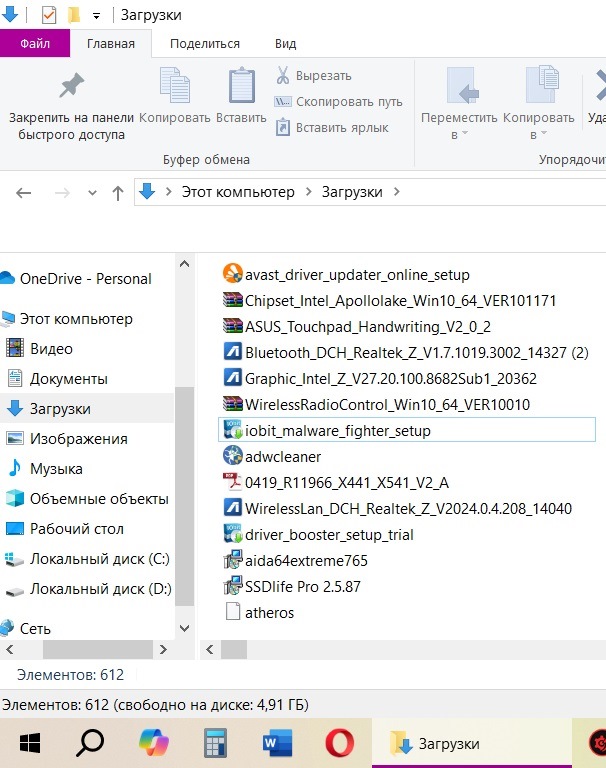Viewport: 606px width, 768px height.
Task: Click the sidebar horizontal scroll left arrow
Action: 9,649
